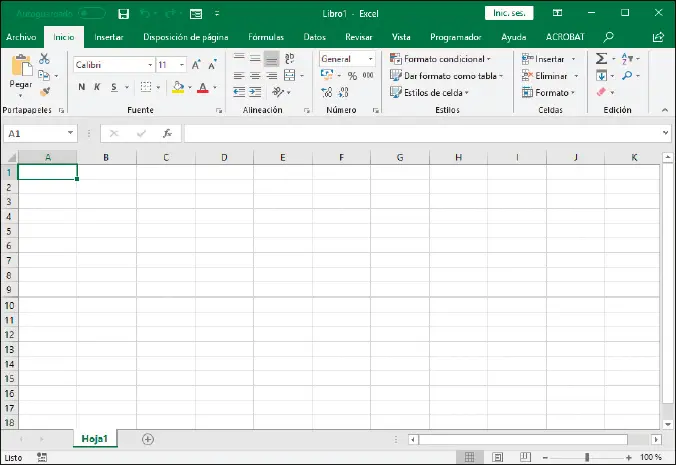Screen dimensions: 676x465
Task: Increase decimal places icon
Action: tap(327, 92)
